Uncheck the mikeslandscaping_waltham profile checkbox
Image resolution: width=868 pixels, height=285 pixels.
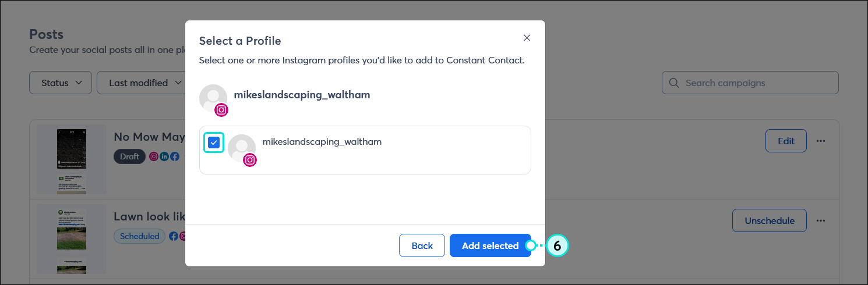click(214, 142)
